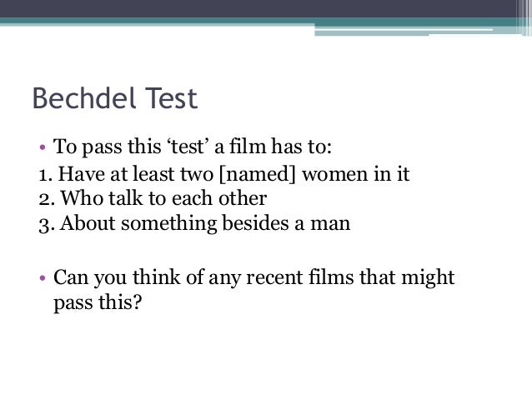Click the list number '1.'

pyautogui.click(x=45, y=175)
